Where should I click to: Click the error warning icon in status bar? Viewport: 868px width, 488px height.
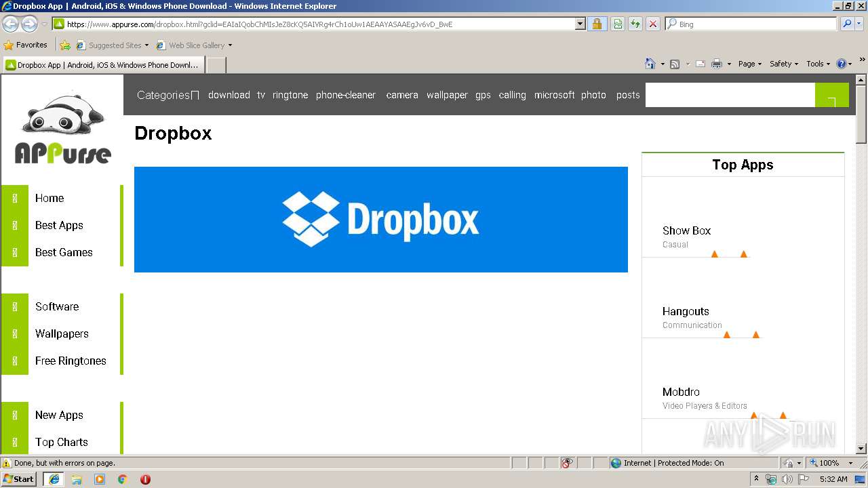7,463
